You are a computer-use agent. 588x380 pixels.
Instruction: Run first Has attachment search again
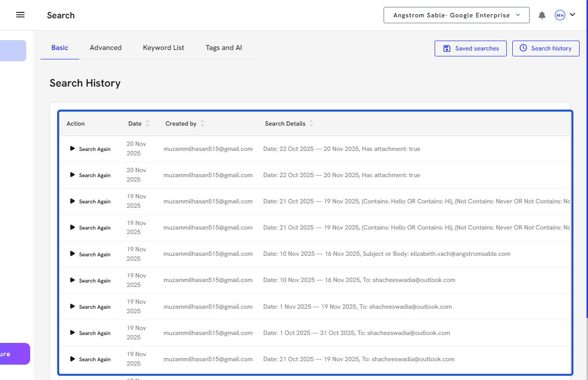90,149
